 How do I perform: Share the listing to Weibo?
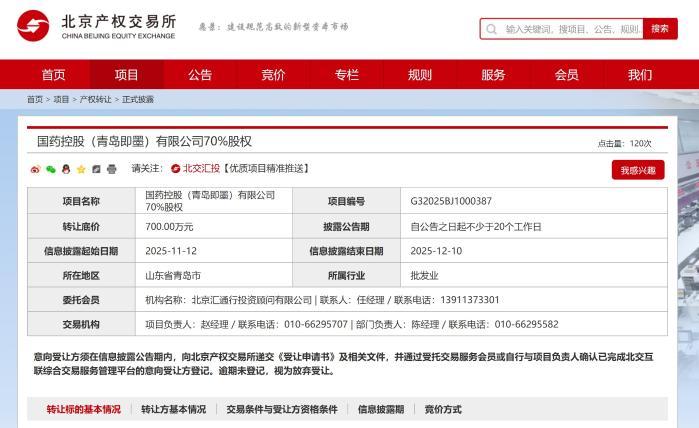click(35, 169)
